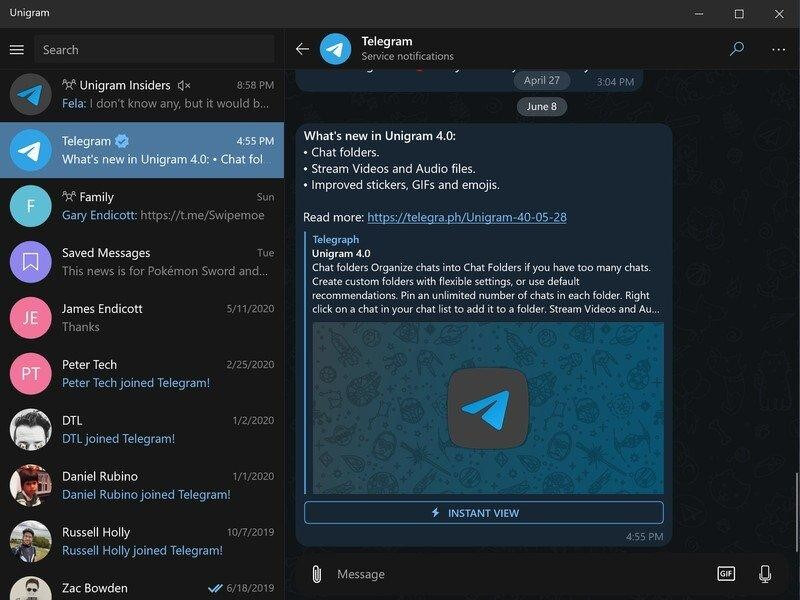
Task: Open the Family group chat
Action: pos(140,205)
